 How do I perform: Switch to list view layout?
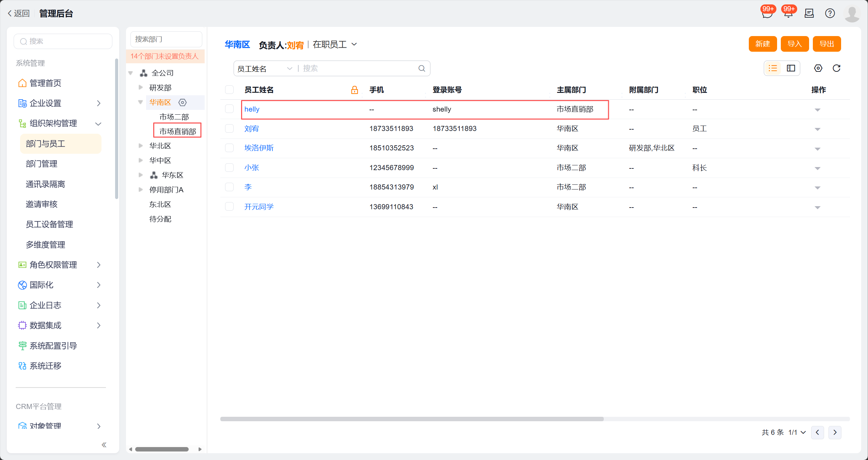(773, 68)
